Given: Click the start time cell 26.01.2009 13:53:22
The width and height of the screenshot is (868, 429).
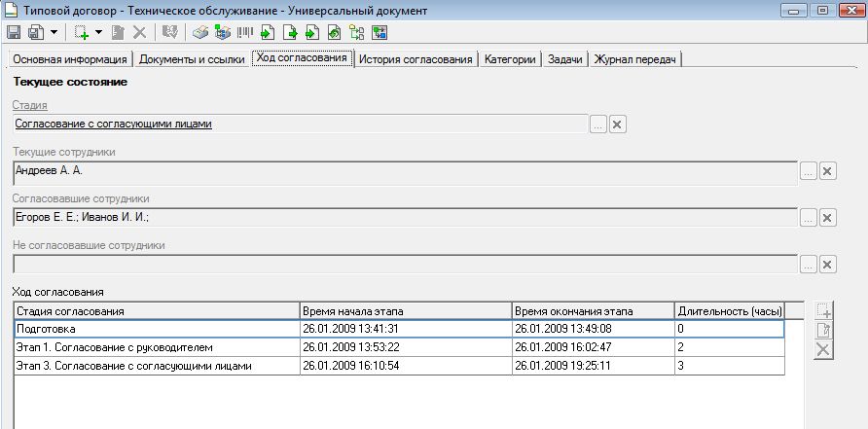Looking at the screenshot, I should pos(406,347).
